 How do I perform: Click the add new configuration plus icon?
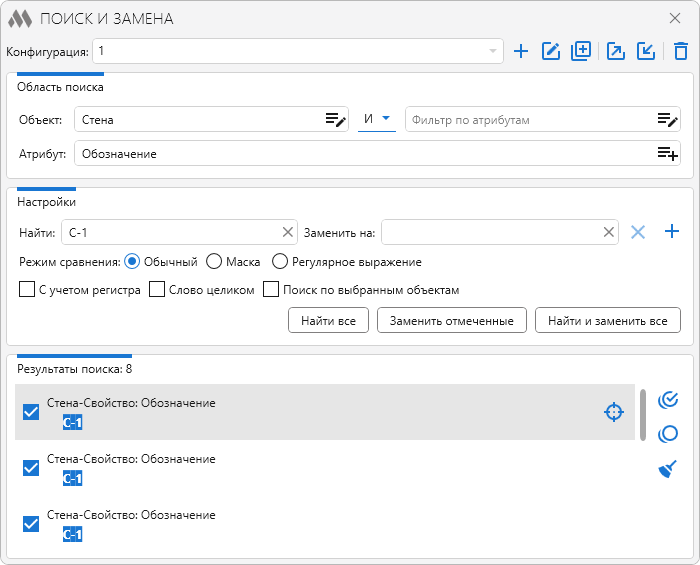[520, 51]
